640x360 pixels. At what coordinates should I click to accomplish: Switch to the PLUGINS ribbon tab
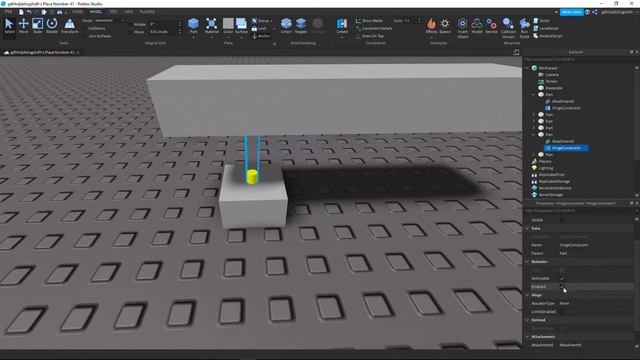(x=147, y=12)
